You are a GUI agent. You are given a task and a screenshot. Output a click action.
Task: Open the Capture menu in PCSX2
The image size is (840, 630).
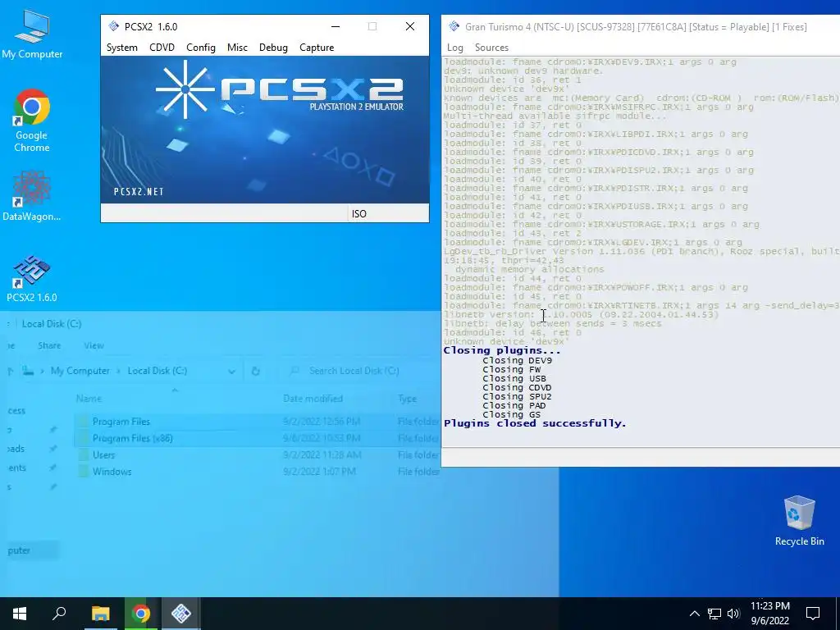[317, 47]
